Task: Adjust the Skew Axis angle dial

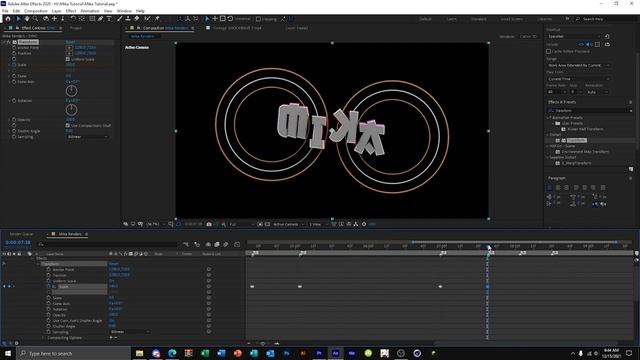Action: pyautogui.click(x=71, y=91)
